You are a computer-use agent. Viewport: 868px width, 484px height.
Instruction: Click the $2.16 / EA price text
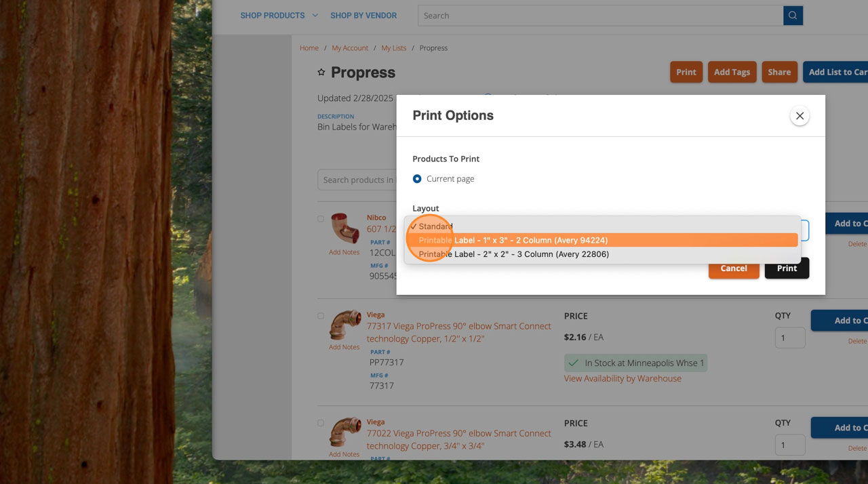tap(584, 337)
